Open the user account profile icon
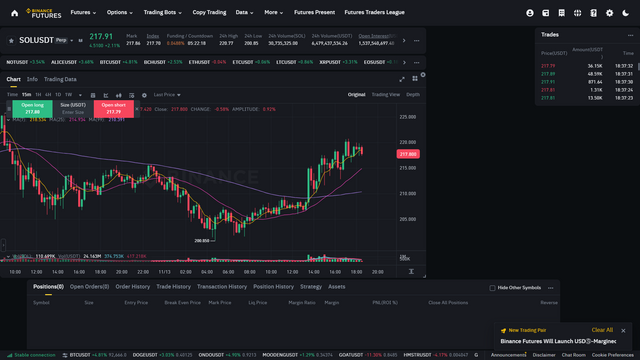640x360 pixels. click(x=530, y=13)
